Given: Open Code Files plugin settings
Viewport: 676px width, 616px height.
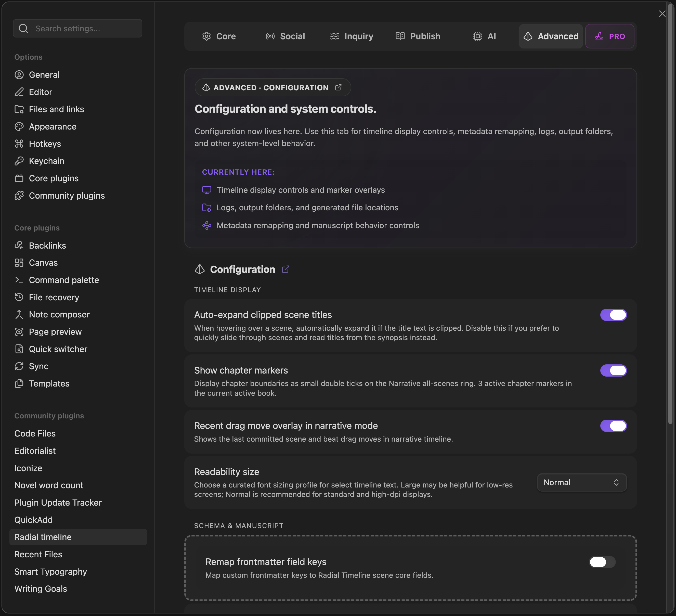Looking at the screenshot, I should point(78,434).
